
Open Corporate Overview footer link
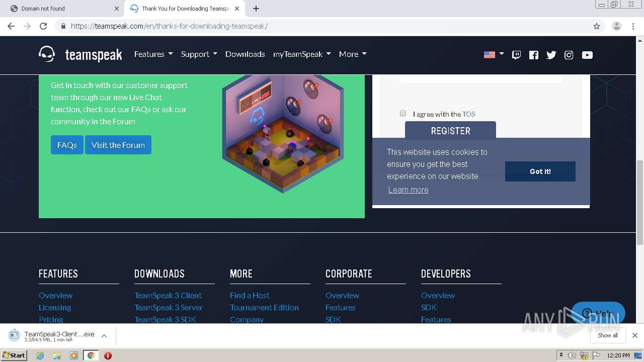point(343,295)
